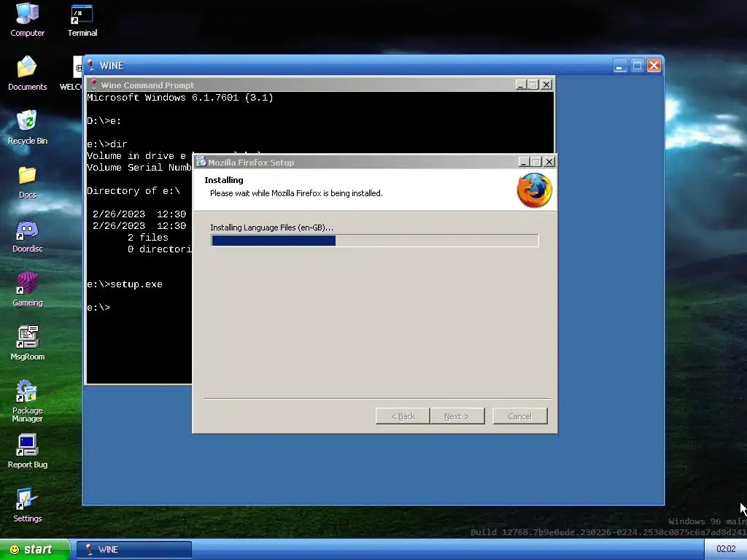Screen dimensions: 747x560
Task: Launch the Gameing shortcut
Action: click(x=27, y=289)
